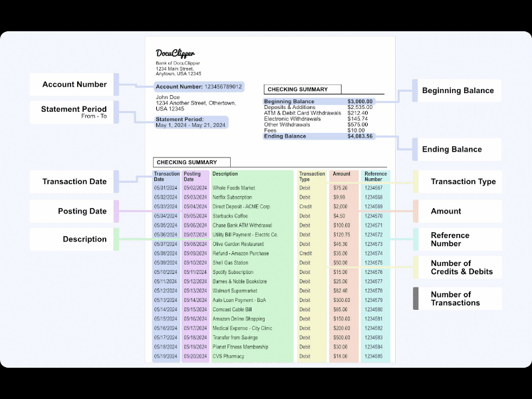
Task: Click the Description column header in table
Action: click(x=225, y=174)
